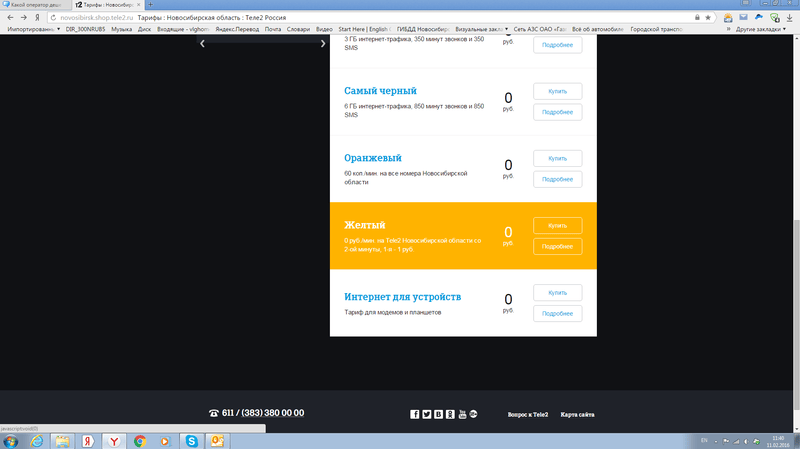Switch to the 'Какой оператор деш...' tab

36,5
